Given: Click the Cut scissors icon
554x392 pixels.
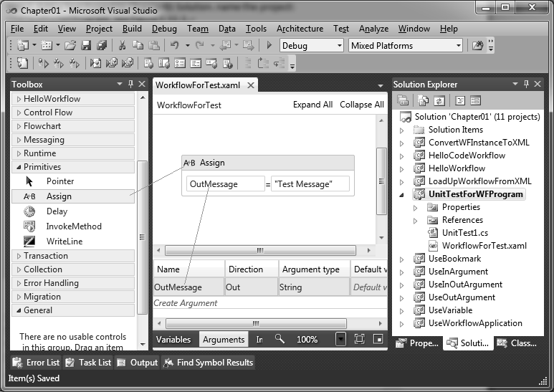Looking at the screenshot, I should 122,45.
